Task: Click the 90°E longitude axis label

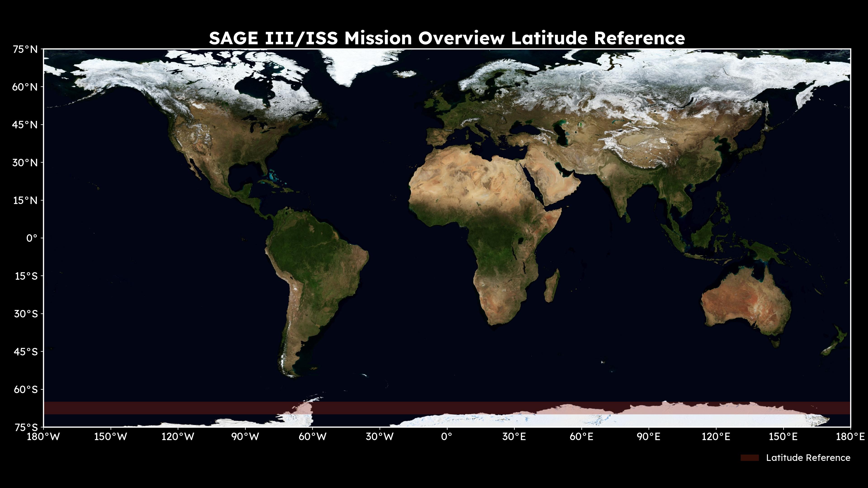Action: point(649,437)
